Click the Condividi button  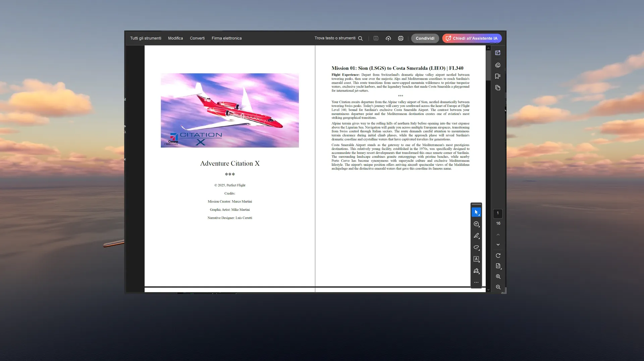[425, 38]
